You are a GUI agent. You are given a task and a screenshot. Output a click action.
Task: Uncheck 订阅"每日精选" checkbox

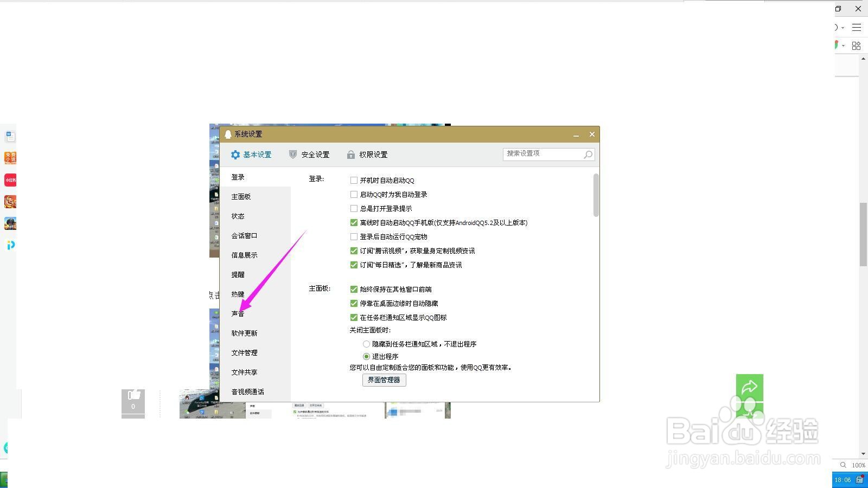tap(354, 265)
